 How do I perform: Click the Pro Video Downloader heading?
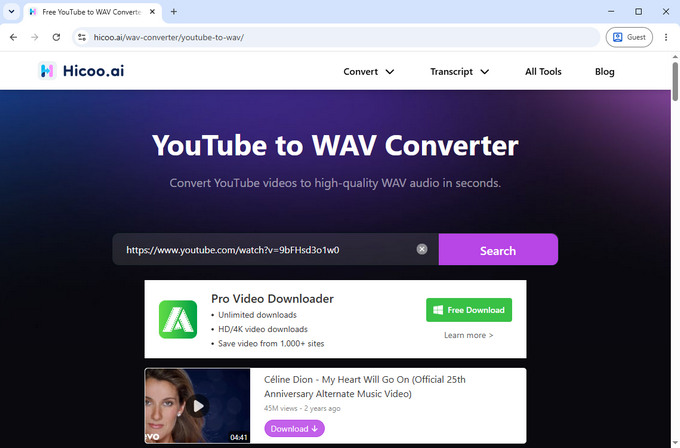(x=272, y=299)
